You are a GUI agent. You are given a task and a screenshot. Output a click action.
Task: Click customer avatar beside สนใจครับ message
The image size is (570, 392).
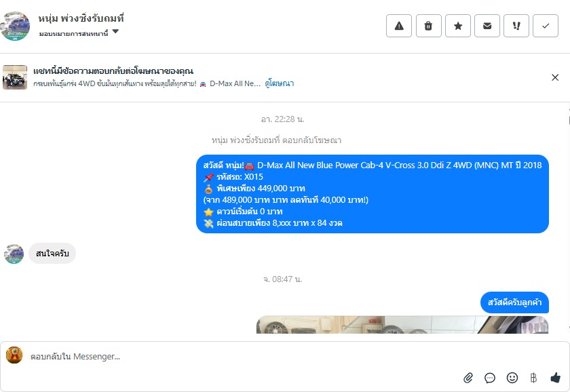tap(14, 254)
